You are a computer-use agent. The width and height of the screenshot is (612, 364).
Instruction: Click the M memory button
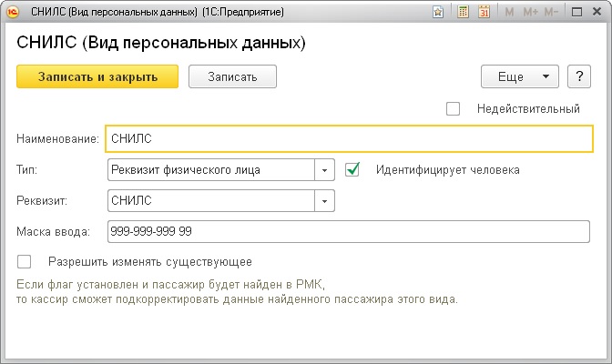[508, 13]
